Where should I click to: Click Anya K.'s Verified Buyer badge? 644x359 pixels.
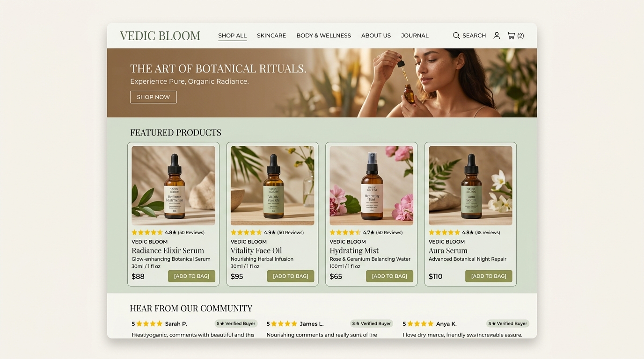[x=508, y=323]
